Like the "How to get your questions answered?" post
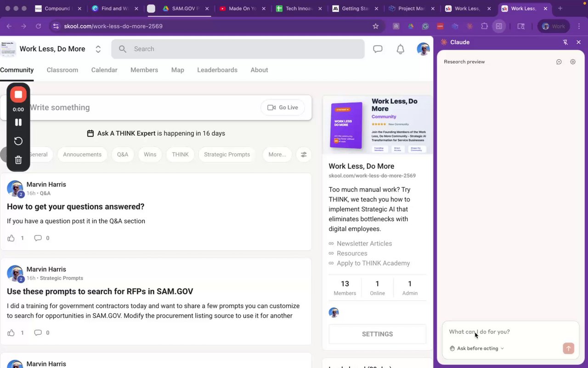Viewport: 588px width, 368px height. click(x=11, y=238)
